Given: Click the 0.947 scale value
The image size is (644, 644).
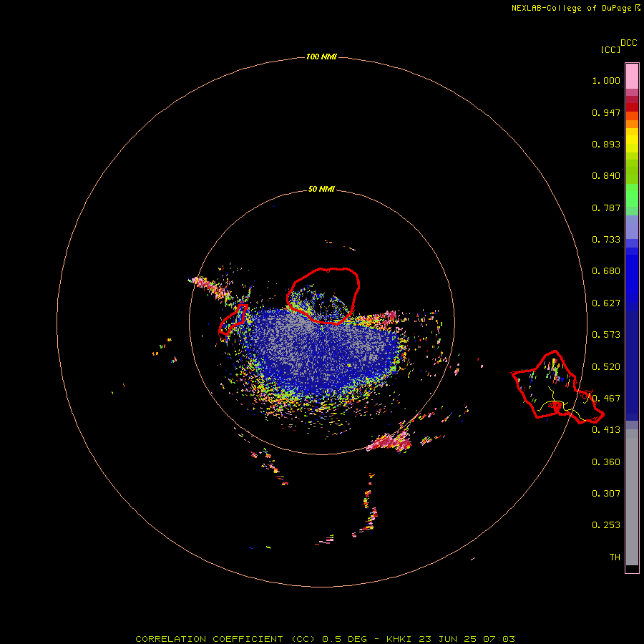Looking at the screenshot, I should coord(606,112).
